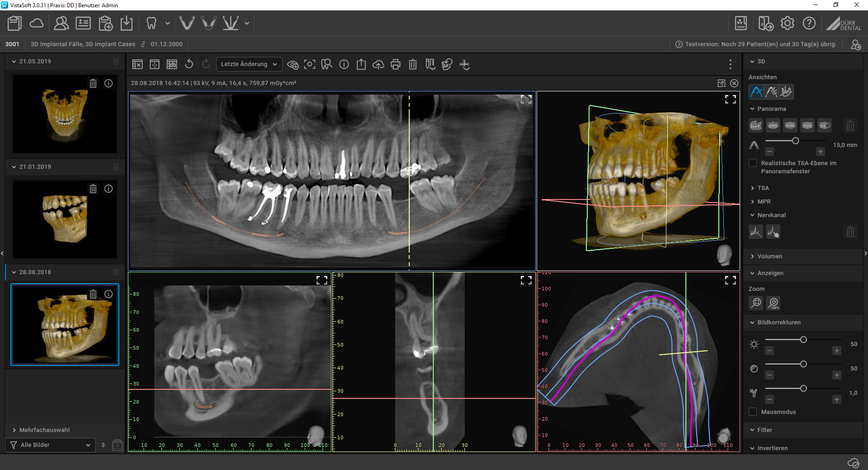The height and width of the screenshot is (470, 868).
Task: Open dropdown arrow beside jaw arch icons
Action: click(x=247, y=23)
